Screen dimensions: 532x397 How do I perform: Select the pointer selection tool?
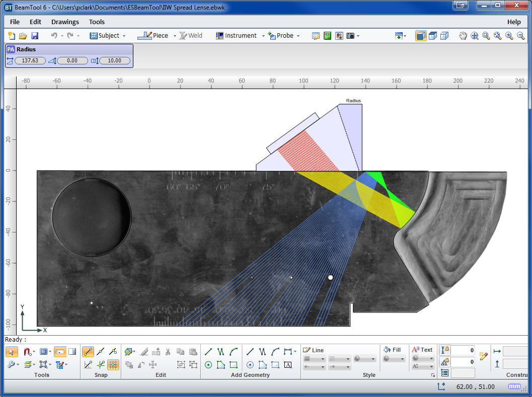pyautogui.click(x=13, y=351)
